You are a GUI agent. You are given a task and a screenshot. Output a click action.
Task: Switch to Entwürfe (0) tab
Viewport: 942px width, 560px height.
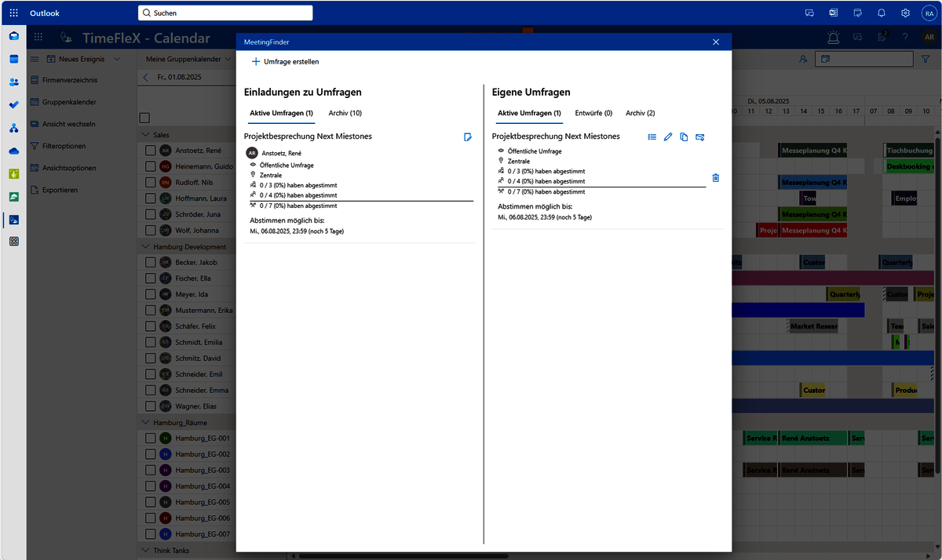click(x=593, y=113)
